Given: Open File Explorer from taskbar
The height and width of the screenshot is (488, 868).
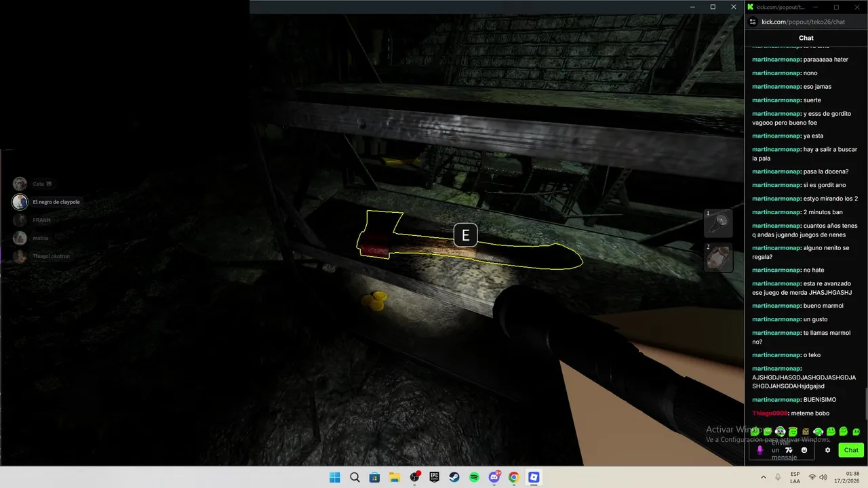Looking at the screenshot, I should [x=395, y=477].
